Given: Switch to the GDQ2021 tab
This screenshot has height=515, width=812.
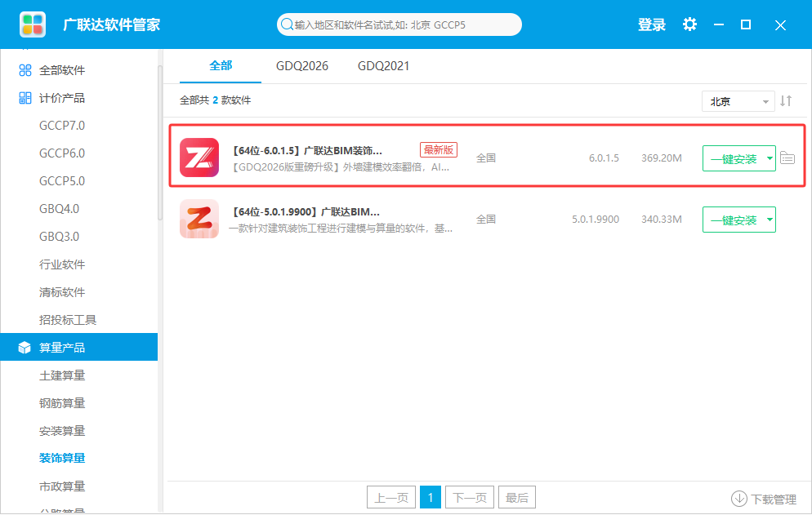Looking at the screenshot, I should coord(383,66).
